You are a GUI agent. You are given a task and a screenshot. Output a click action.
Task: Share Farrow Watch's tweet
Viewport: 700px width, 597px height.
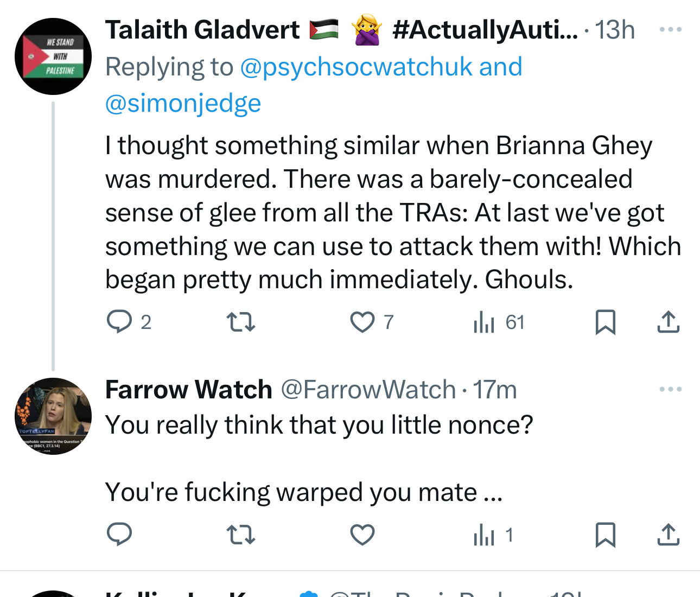coord(668,535)
